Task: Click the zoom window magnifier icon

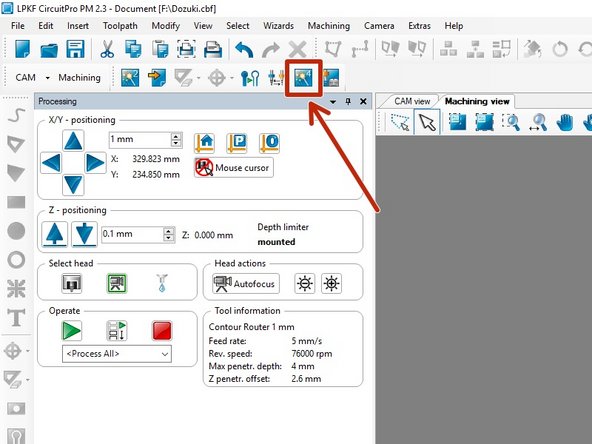Action: [x=511, y=122]
